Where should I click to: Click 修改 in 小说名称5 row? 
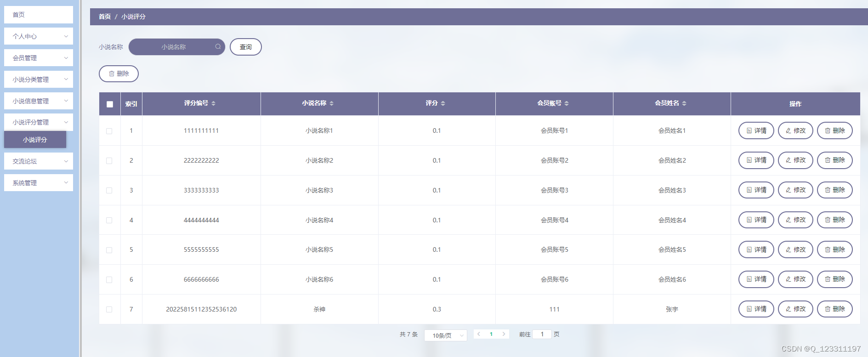pos(795,249)
